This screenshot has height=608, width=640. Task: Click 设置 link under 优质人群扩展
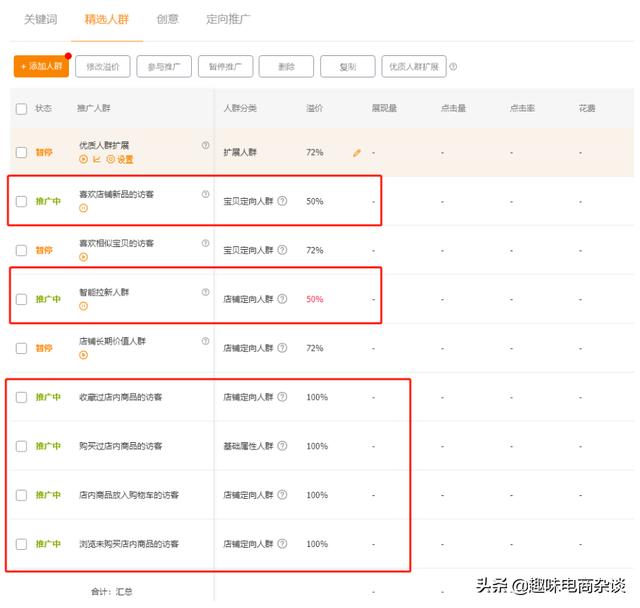121,159
